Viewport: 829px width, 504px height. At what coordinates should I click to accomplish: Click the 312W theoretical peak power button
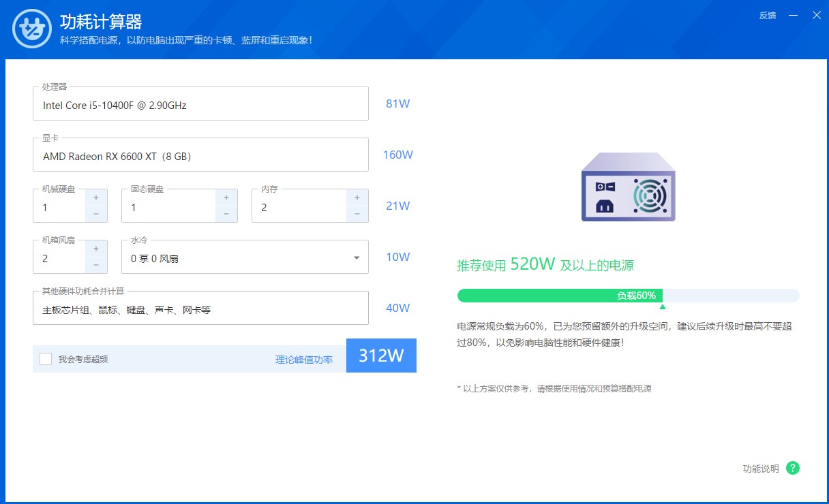coord(381,356)
